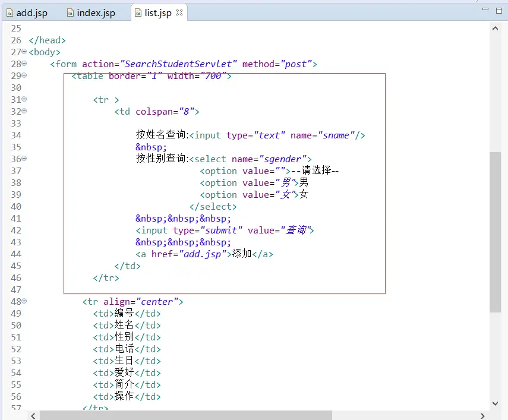Click the </head> closing tag

pyautogui.click(x=48, y=40)
